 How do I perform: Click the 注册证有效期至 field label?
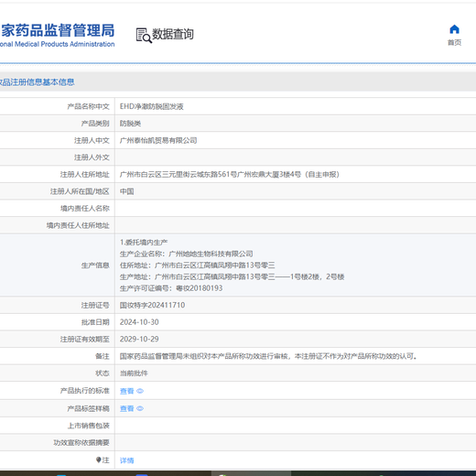click(84, 339)
